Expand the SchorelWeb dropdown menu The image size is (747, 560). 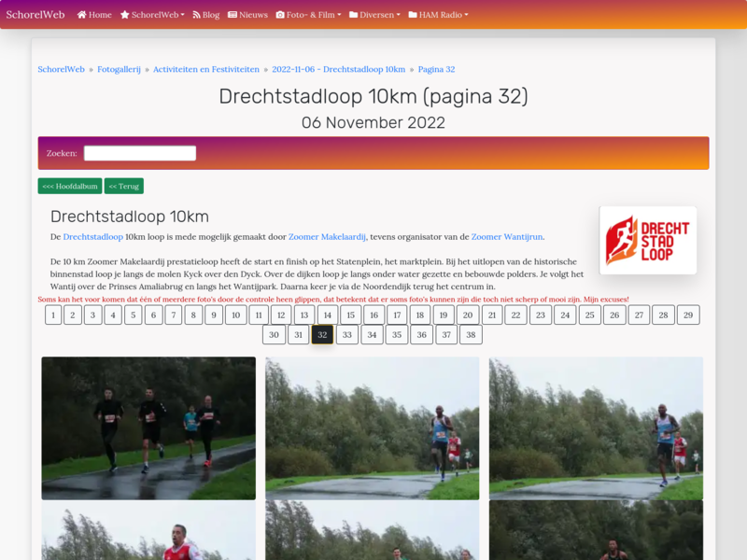152,15
